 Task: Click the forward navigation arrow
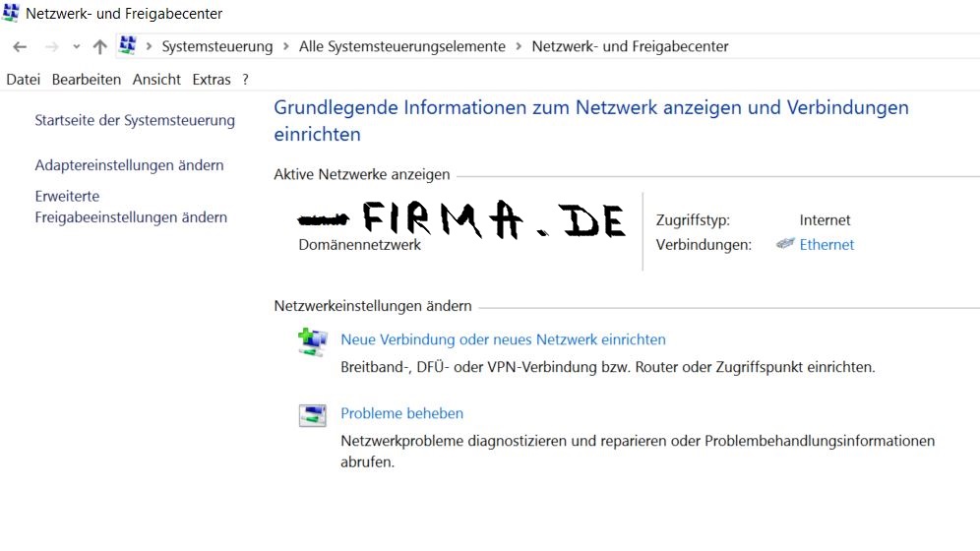pyautogui.click(x=52, y=46)
